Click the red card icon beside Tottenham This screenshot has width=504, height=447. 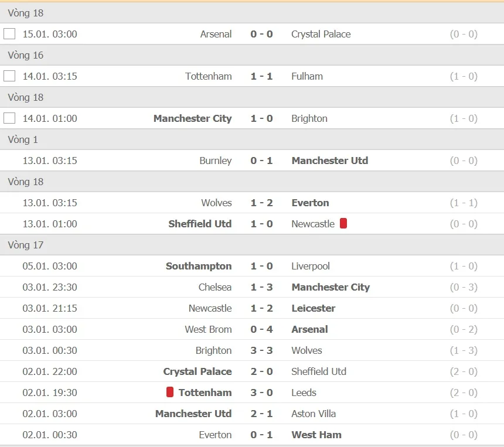(170, 392)
